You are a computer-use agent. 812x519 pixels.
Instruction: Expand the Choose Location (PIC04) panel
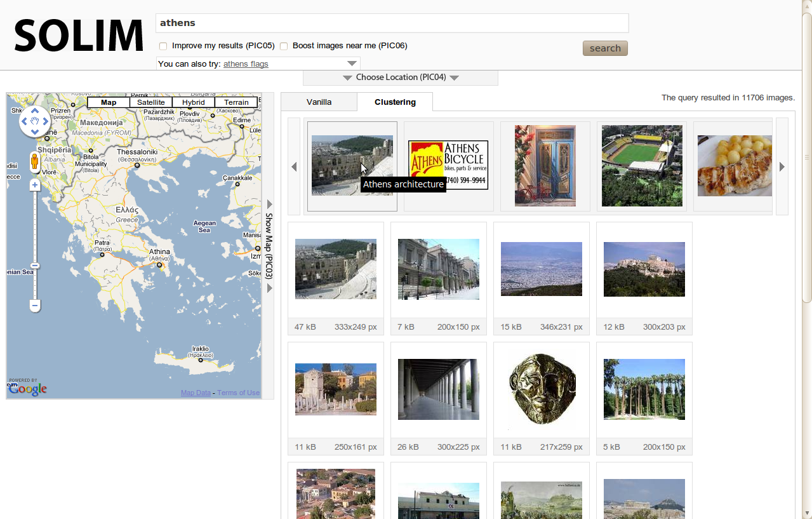pos(401,78)
